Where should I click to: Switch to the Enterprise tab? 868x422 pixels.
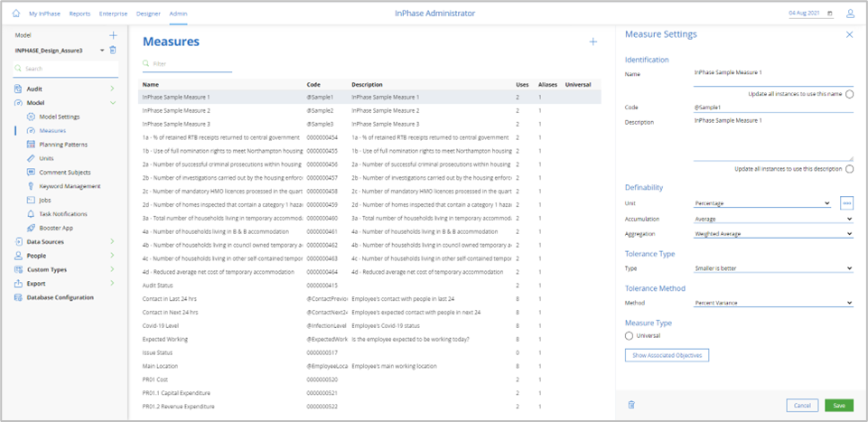tap(113, 14)
